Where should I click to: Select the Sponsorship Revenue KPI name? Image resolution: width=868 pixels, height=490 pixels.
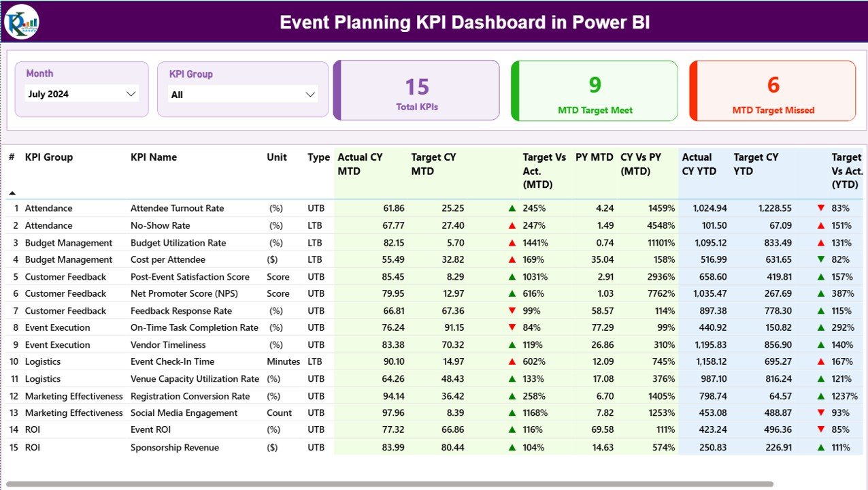[175, 447]
